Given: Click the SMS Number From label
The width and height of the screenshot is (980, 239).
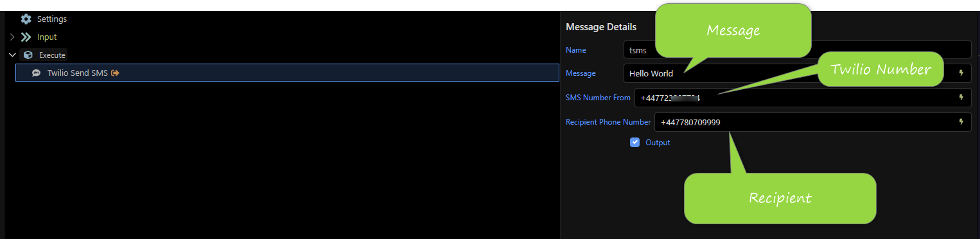Looking at the screenshot, I should tap(598, 98).
